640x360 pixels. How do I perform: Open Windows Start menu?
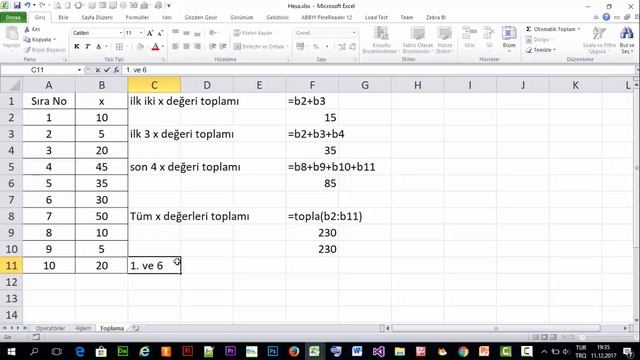[11, 351]
